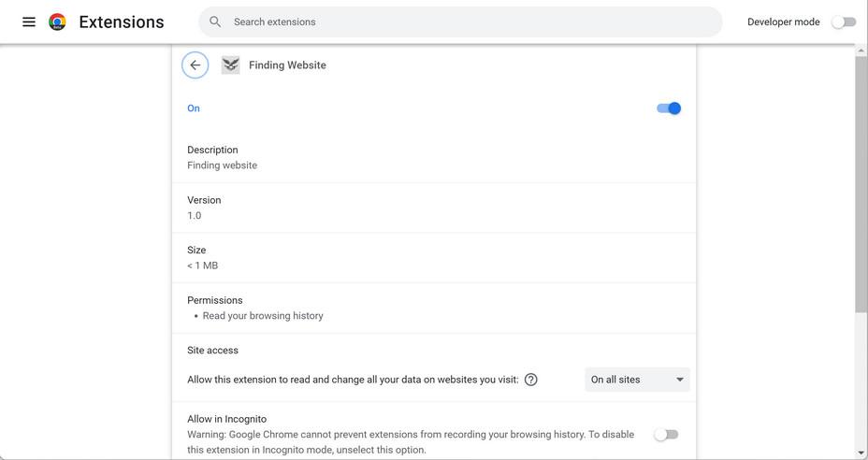Open the On all sites dropdown
Screen dimensions: 868x460
point(637,380)
